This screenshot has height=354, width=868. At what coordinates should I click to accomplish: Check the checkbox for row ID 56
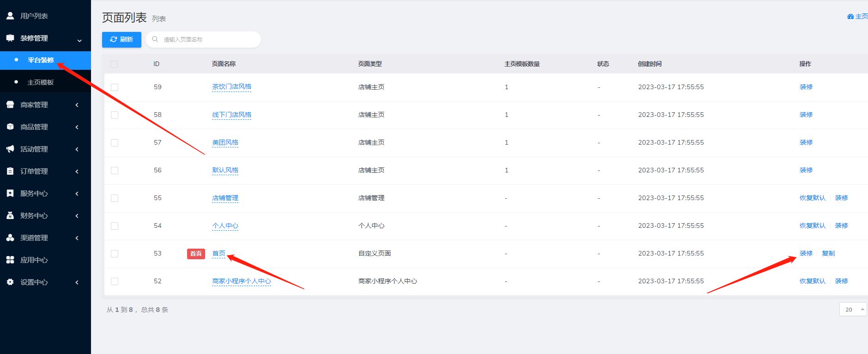[x=115, y=171]
